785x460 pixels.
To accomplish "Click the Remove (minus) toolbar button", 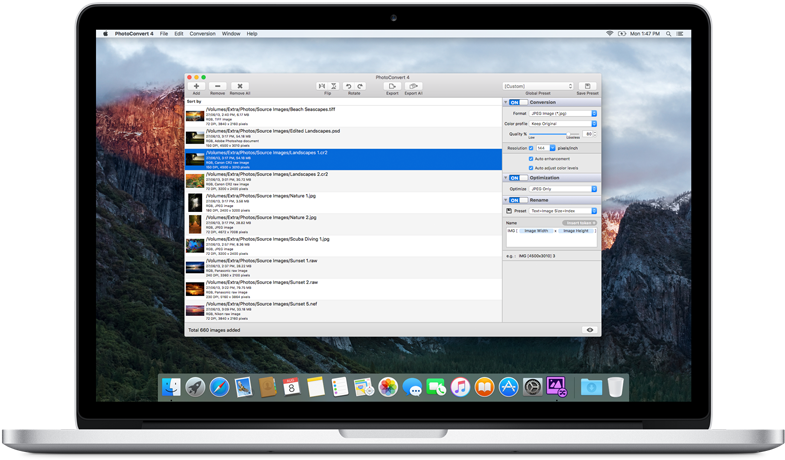I will pos(218,86).
